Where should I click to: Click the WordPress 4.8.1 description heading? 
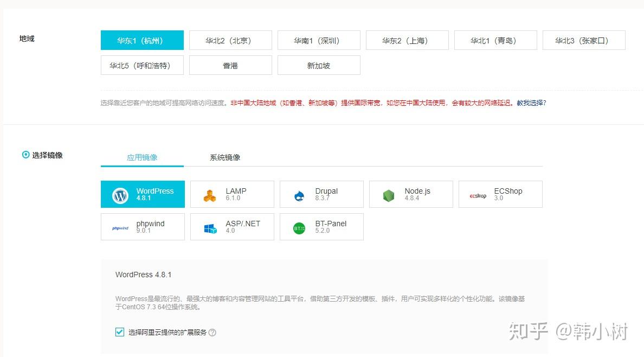pyautogui.click(x=143, y=275)
